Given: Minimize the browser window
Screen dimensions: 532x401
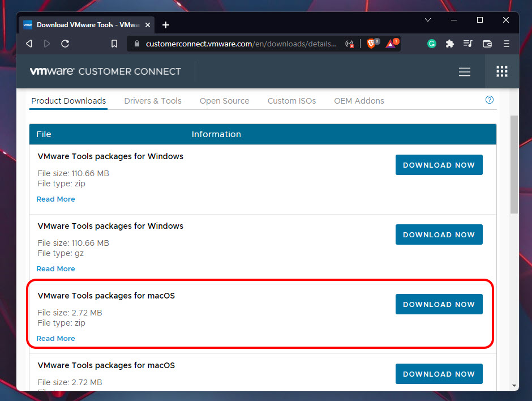Looking at the screenshot, I should click(x=454, y=20).
